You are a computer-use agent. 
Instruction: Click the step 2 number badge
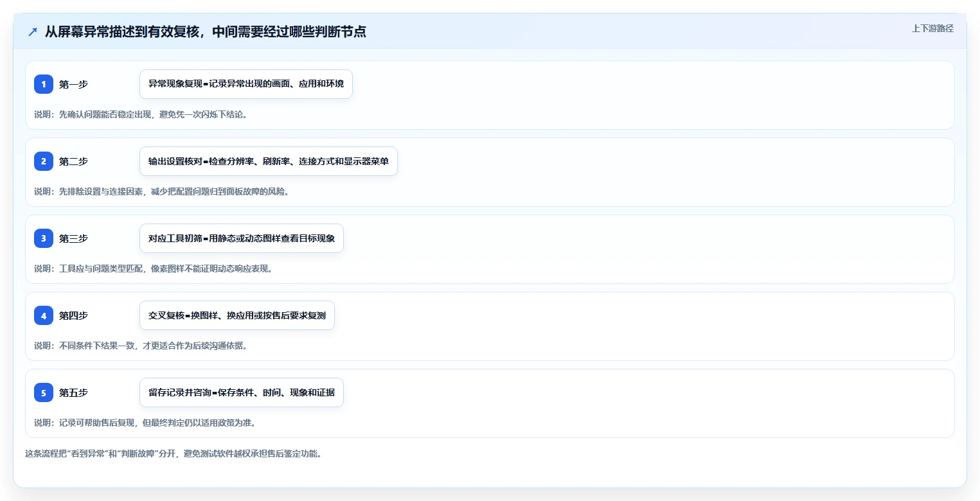44,161
